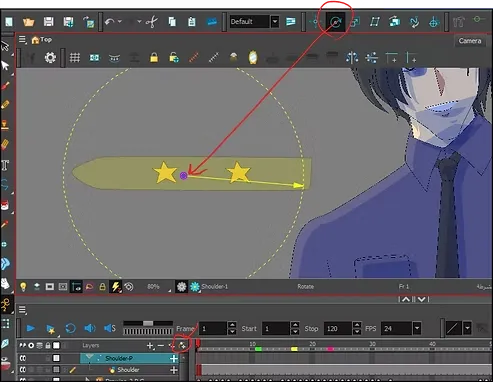Toggle the Loop playback button
Image resolution: width=493 pixels, height=382 pixels.
71,329
